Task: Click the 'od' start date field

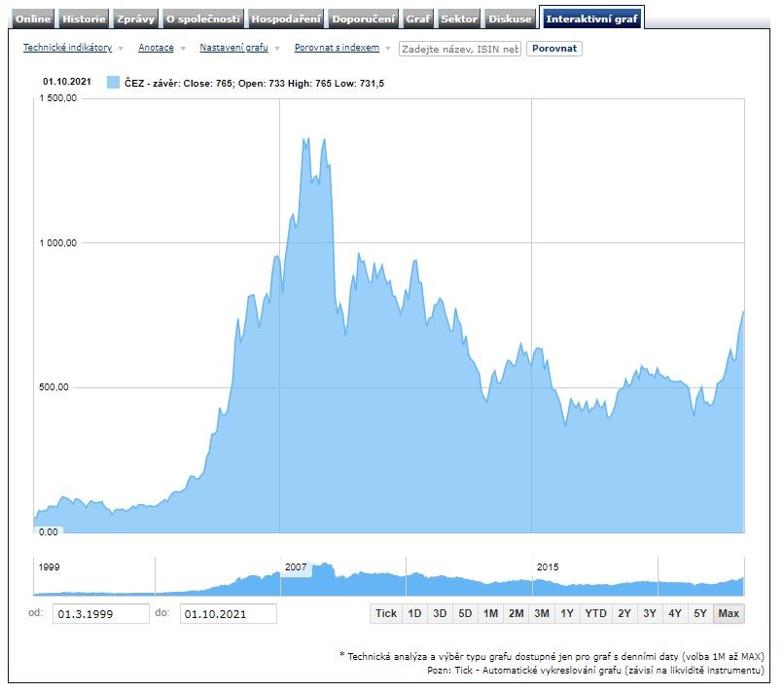Action: point(101,613)
